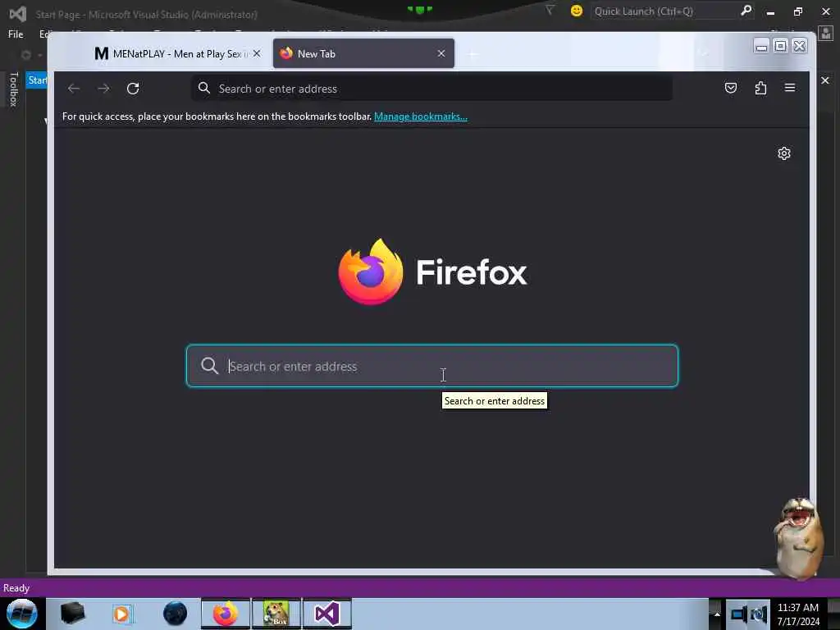Switch to Firefox via taskbar icon

[x=226, y=614]
